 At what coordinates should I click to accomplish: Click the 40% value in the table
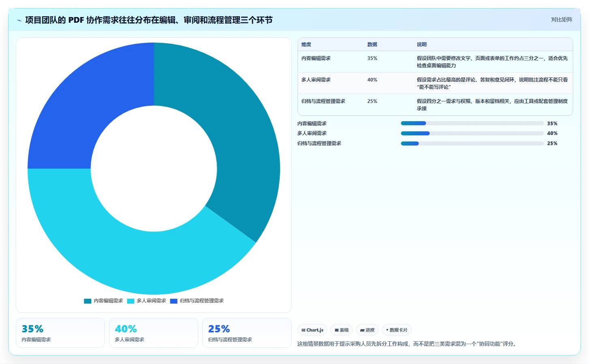coord(372,80)
